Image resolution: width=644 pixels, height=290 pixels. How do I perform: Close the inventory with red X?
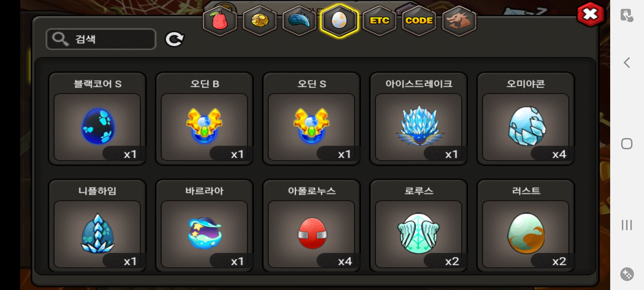(x=590, y=14)
